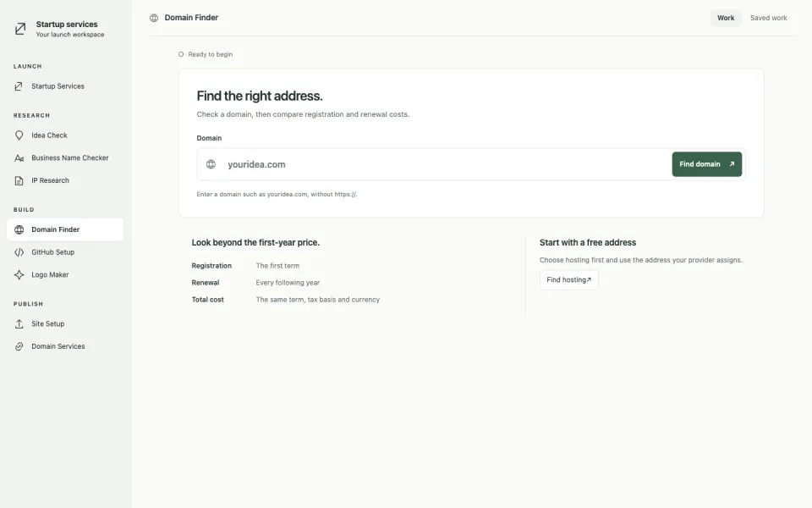Click the Find domain button

706,164
